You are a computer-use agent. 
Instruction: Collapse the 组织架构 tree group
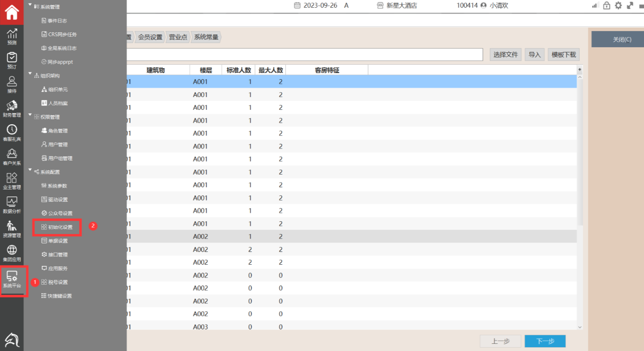coord(30,74)
